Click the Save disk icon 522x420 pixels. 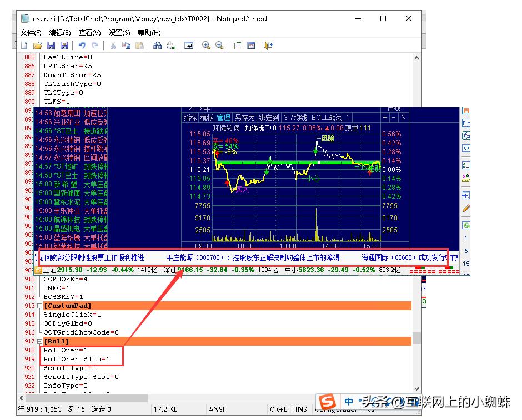click(51, 45)
